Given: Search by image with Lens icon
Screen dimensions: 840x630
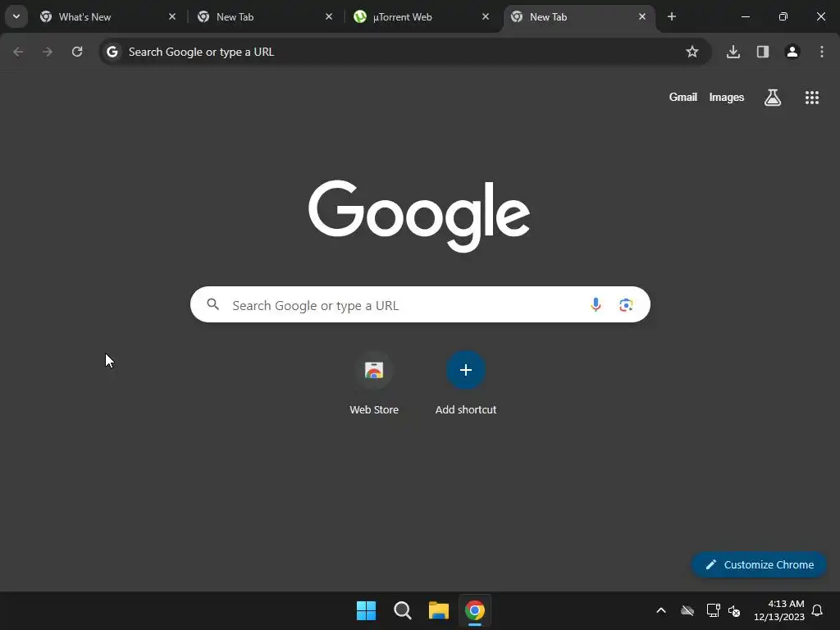Looking at the screenshot, I should [626, 305].
